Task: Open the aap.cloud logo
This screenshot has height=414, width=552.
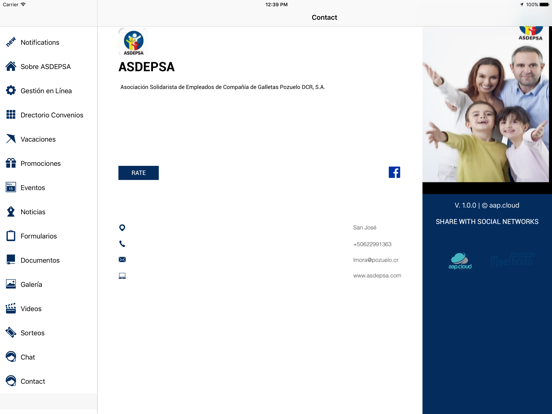Action: pos(460,261)
